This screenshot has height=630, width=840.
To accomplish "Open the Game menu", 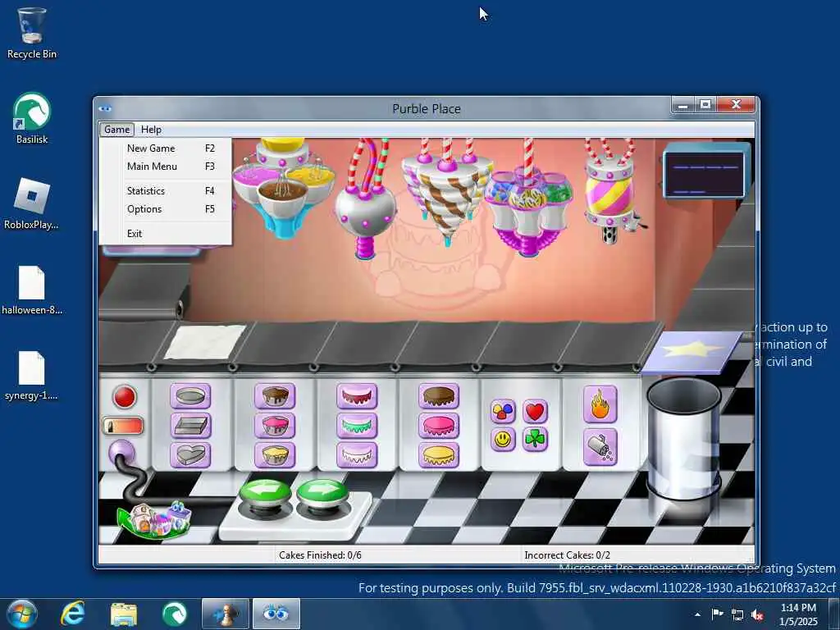I will click(116, 130).
